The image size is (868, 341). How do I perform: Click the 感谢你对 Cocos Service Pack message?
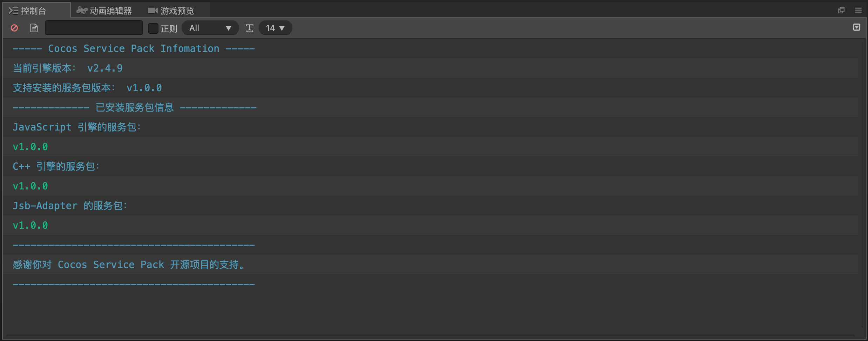pos(129,265)
